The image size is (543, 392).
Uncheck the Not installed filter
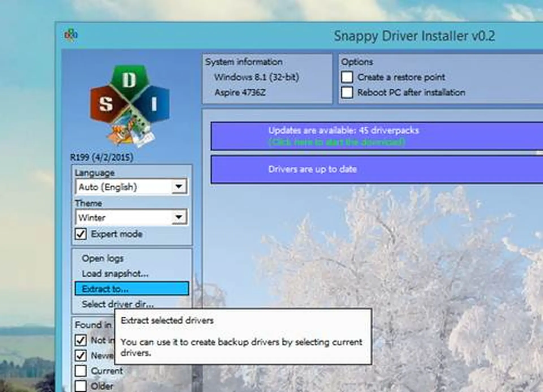[x=81, y=341]
